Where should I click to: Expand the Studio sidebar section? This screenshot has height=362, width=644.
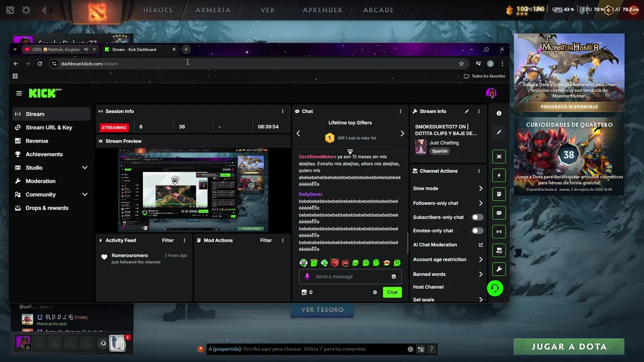click(x=85, y=167)
